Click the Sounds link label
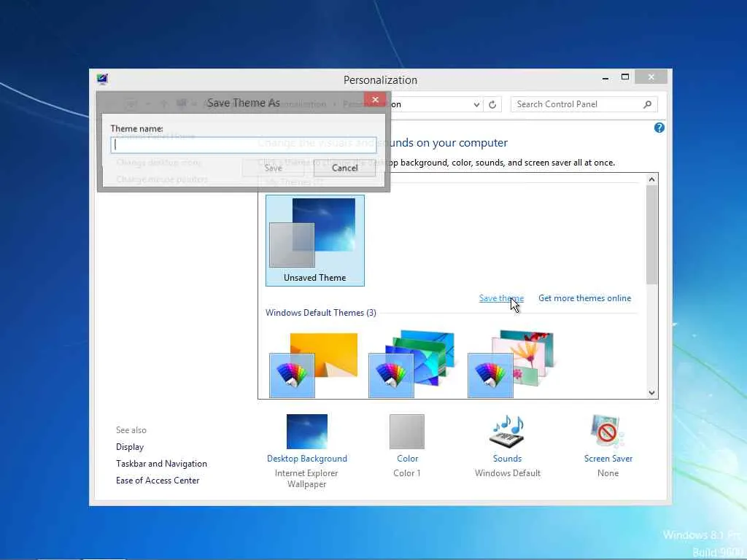 pyautogui.click(x=508, y=459)
